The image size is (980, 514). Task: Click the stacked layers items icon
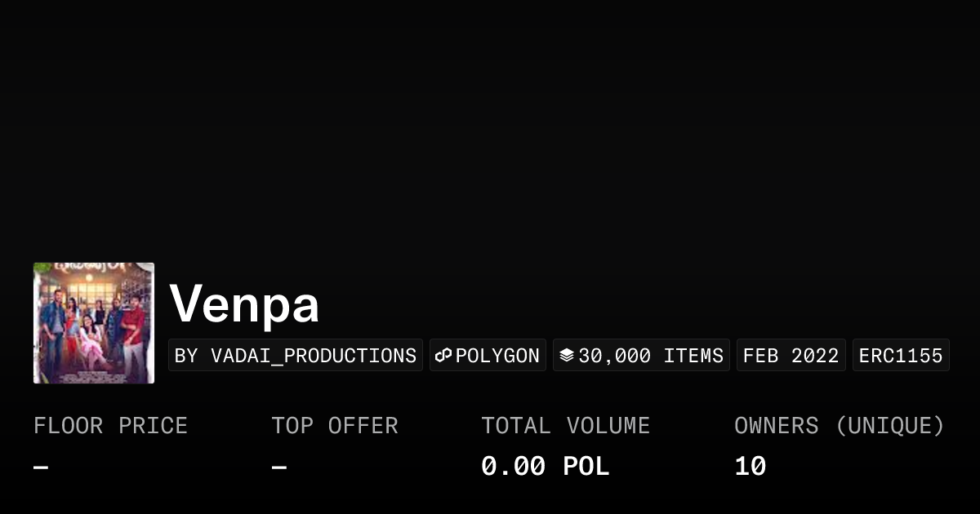coord(567,356)
